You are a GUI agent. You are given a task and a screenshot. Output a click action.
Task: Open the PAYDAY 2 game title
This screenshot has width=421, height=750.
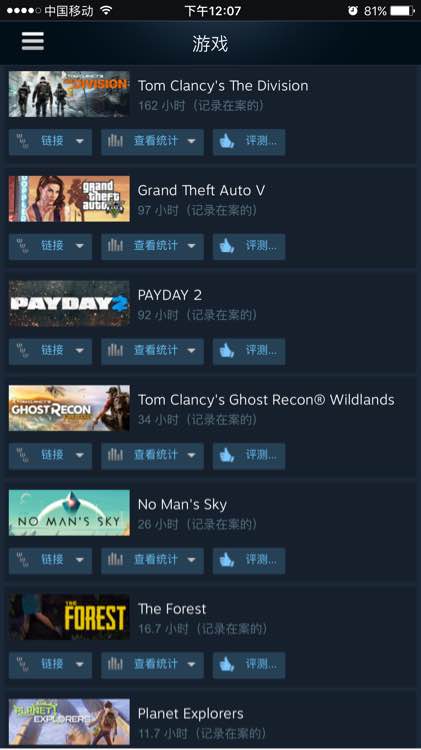pyautogui.click(x=169, y=295)
